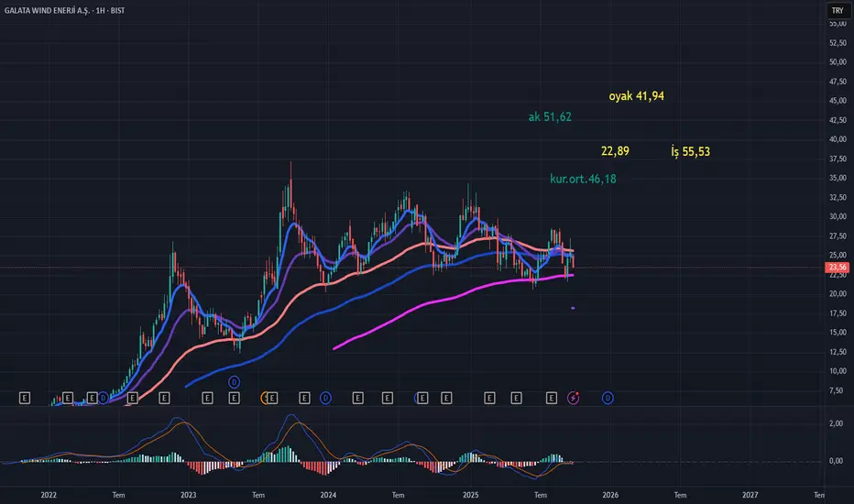The image size is (854, 504).
Task: Click the rightmost D dividend marker
Action: tap(608, 399)
